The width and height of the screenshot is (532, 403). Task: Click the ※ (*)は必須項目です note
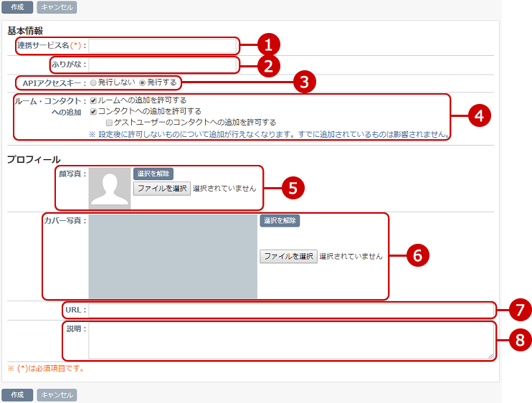pyautogui.click(x=46, y=369)
